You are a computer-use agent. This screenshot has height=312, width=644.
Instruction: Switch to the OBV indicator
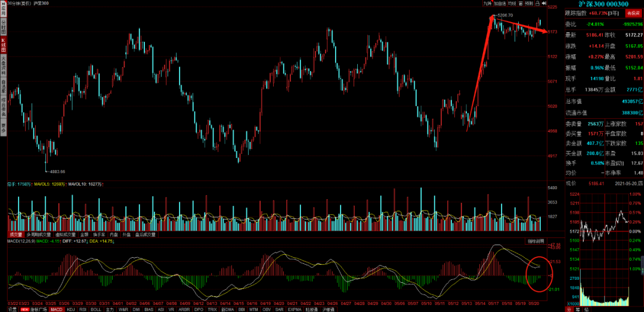tap(267, 309)
